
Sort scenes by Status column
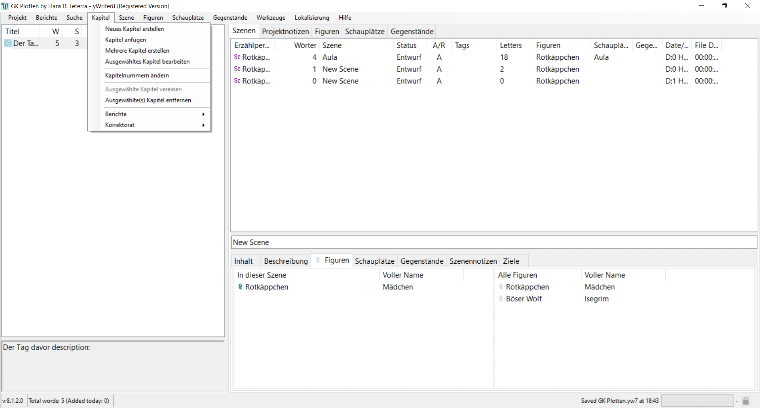tap(412, 45)
